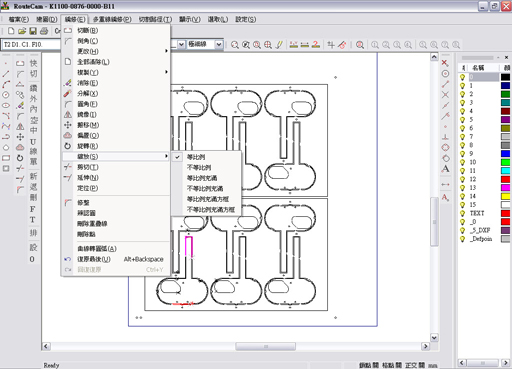The width and height of the screenshot is (512, 369).
Task: Click the first zoom magnifier toolbar icon
Action: (x=235, y=45)
